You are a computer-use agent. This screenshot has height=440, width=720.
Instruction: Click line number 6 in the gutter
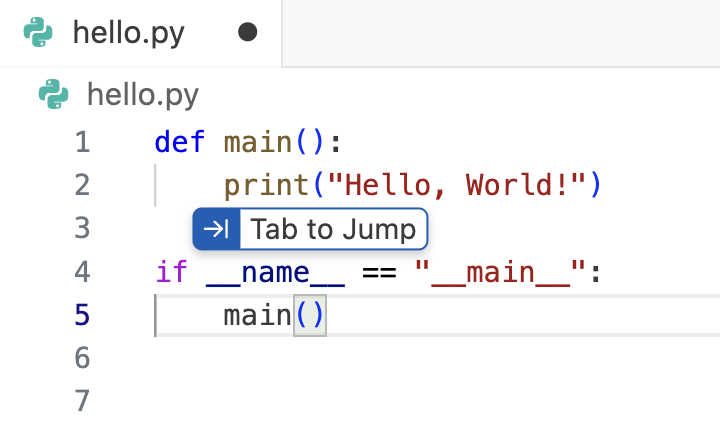point(82,358)
